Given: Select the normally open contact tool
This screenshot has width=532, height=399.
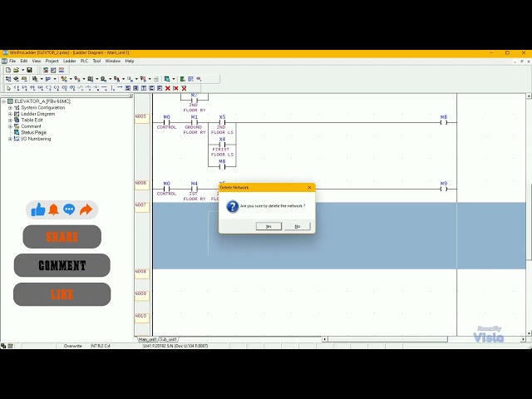Looking at the screenshot, I should coord(17,88).
